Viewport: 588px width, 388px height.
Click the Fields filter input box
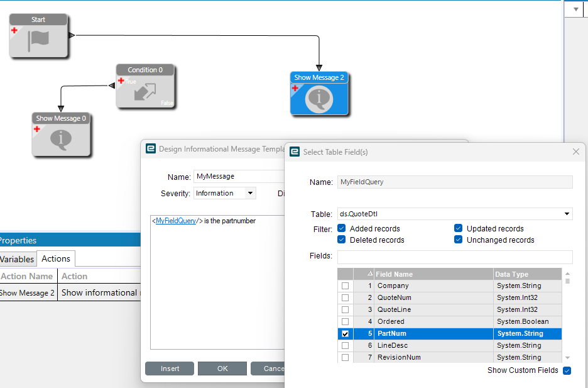point(455,257)
